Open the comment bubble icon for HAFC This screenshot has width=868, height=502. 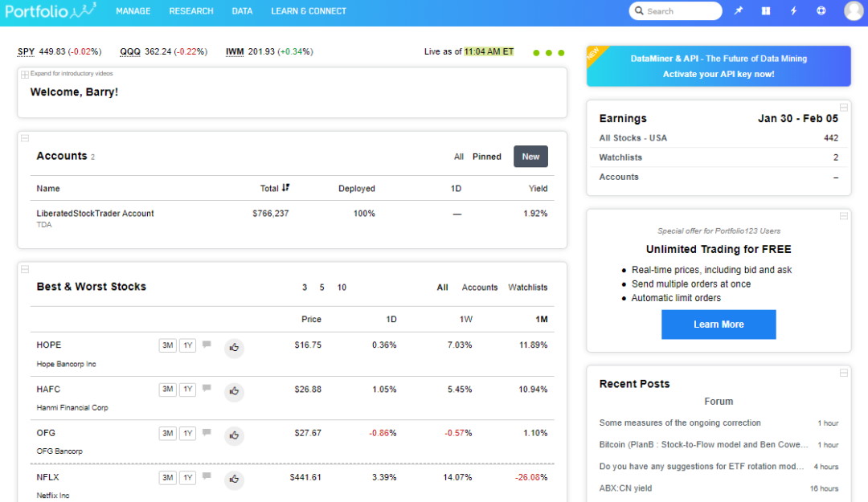tap(207, 389)
